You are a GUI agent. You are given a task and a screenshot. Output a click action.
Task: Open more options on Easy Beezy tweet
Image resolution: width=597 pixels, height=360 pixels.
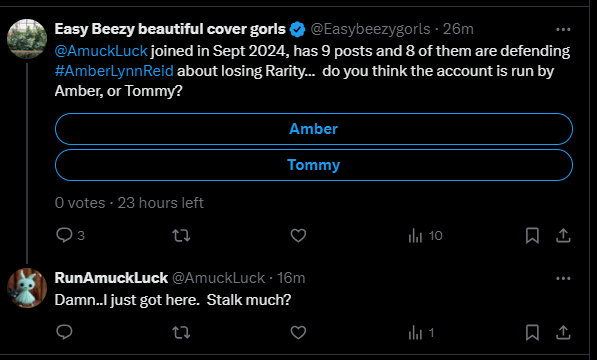[x=563, y=29]
